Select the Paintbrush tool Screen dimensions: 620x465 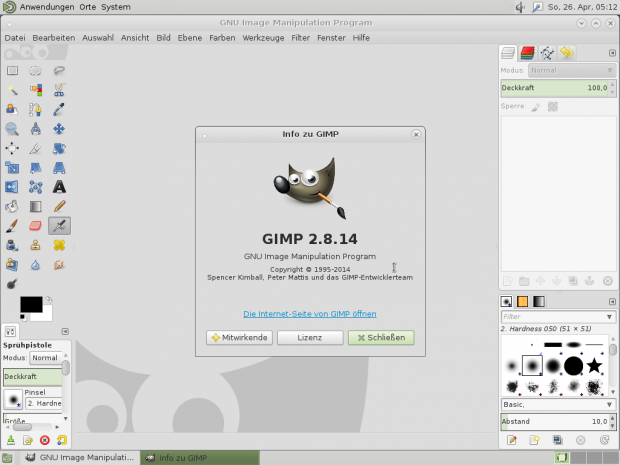pyautogui.click(x=12, y=226)
